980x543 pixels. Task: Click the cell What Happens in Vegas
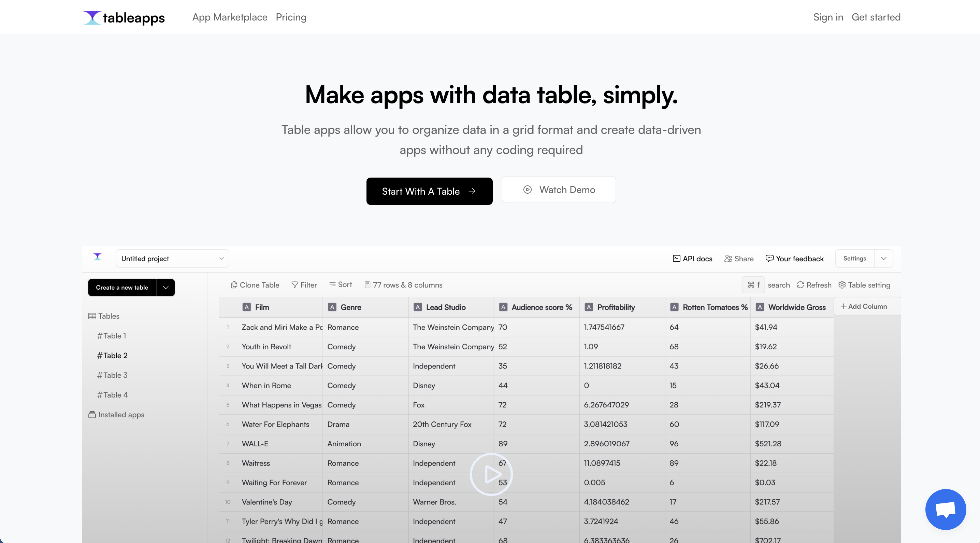click(x=280, y=405)
